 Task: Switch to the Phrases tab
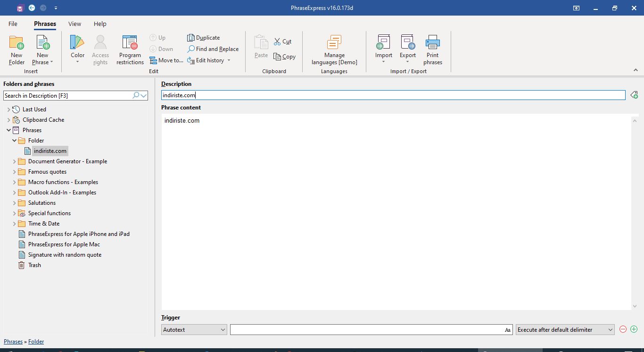tap(45, 24)
